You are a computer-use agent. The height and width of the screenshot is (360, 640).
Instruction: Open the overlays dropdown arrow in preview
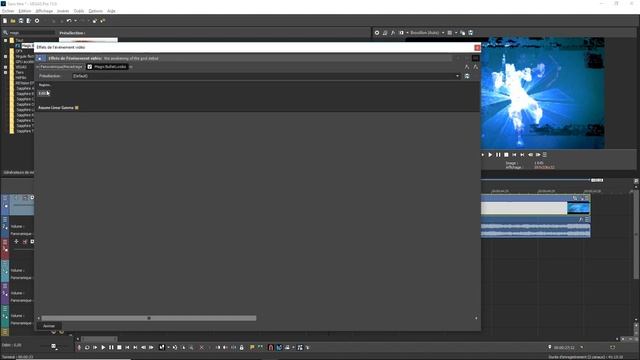tap(456, 33)
